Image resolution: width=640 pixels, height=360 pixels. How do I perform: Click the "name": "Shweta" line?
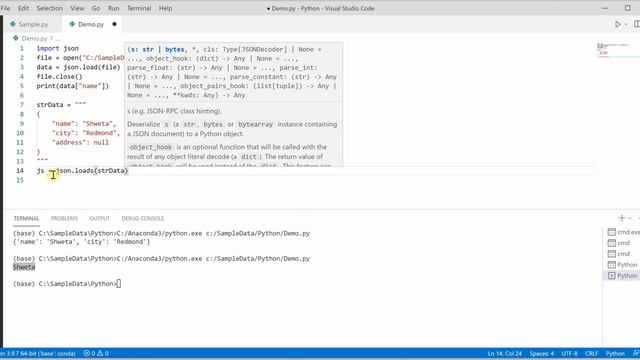click(x=84, y=124)
